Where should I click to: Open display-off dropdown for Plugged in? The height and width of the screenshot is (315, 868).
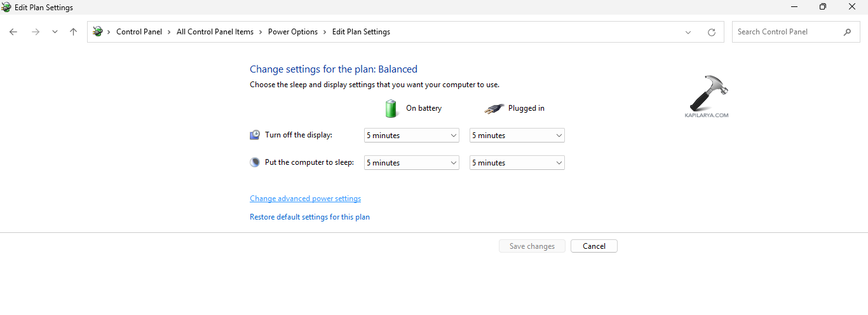coord(517,136)
